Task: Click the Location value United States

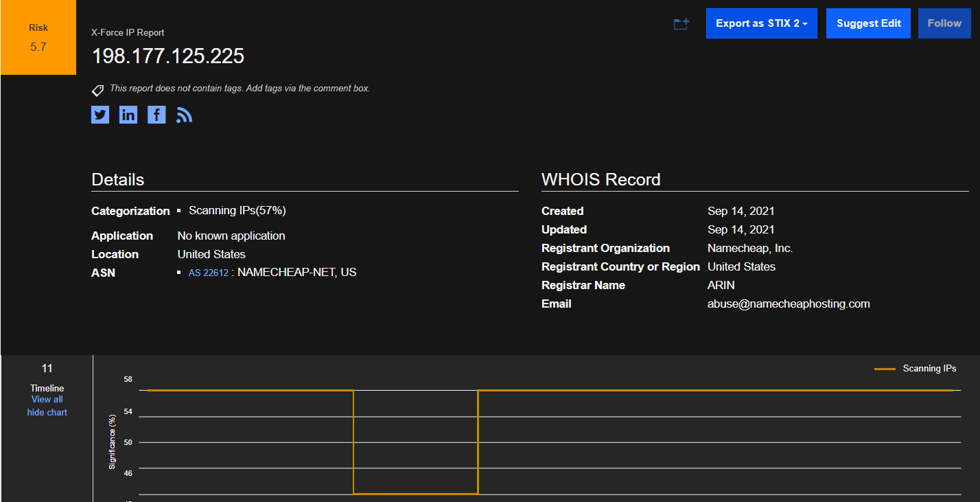Action: (211, 254)
